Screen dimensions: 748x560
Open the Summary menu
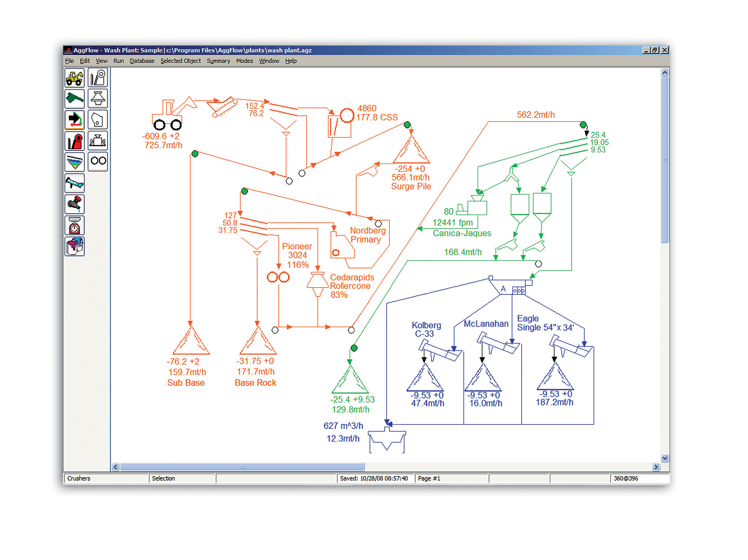[x=219, y=61]
